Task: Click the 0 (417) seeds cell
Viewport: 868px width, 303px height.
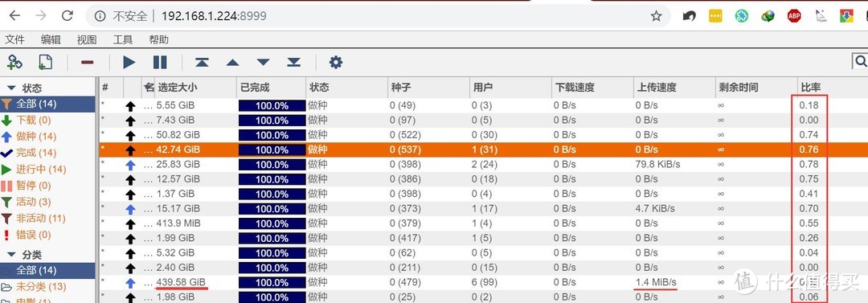Action: coord(405,238)
